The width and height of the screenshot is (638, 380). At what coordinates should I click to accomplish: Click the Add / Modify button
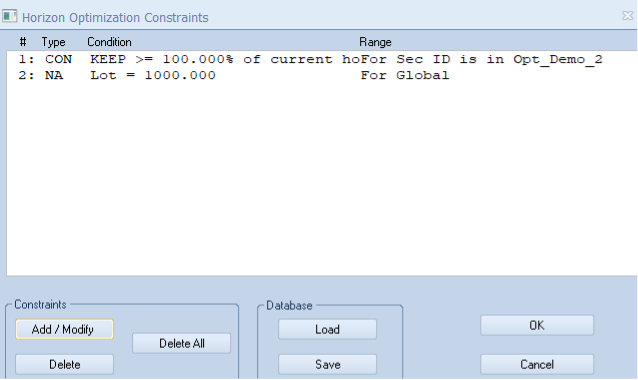tap(64, 329)
